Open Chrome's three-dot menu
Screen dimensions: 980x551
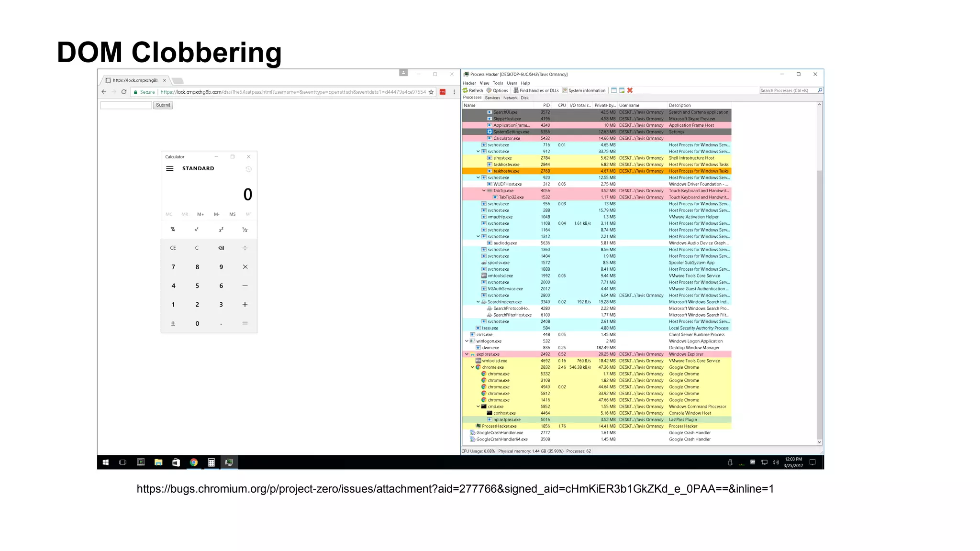[454, 92]
